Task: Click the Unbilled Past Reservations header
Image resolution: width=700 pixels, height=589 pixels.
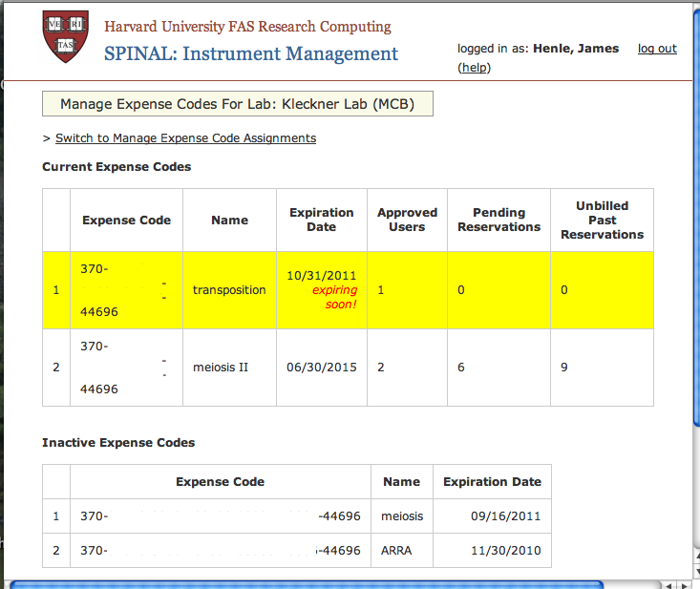Action: pyautogui.click(x=603, y=220)
